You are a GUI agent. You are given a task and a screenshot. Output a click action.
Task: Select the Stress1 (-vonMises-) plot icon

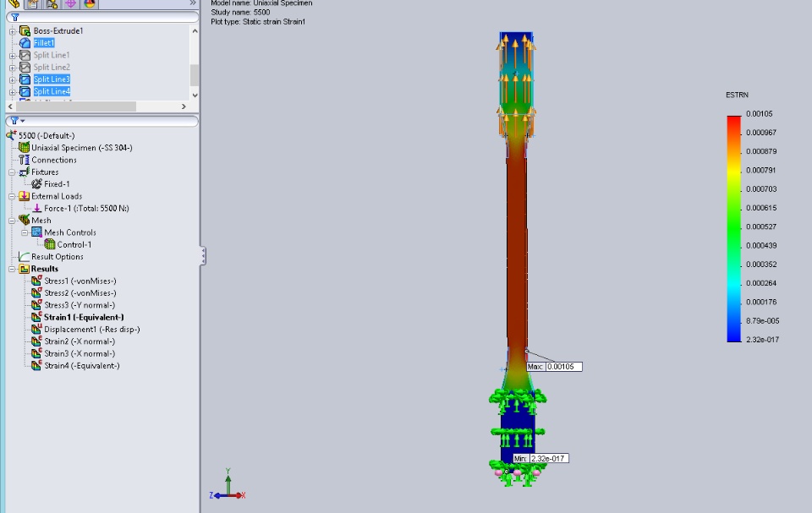[x=36, y=281]
